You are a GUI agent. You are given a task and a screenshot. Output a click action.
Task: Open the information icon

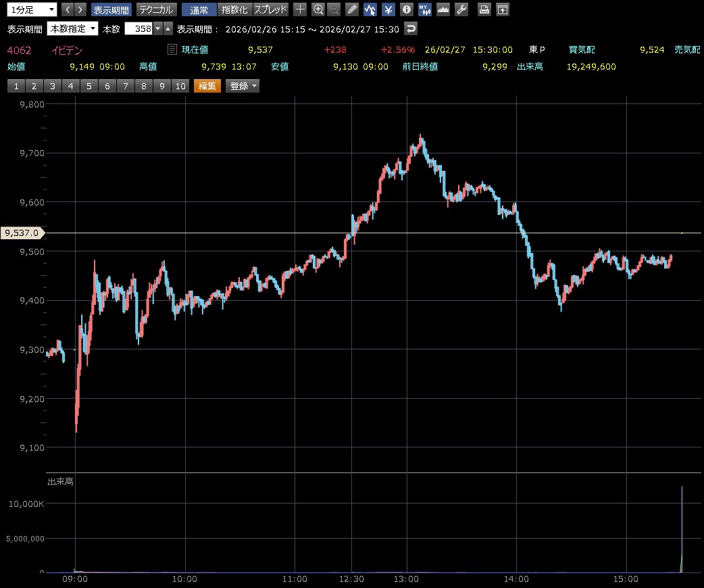tap(406, 9)
